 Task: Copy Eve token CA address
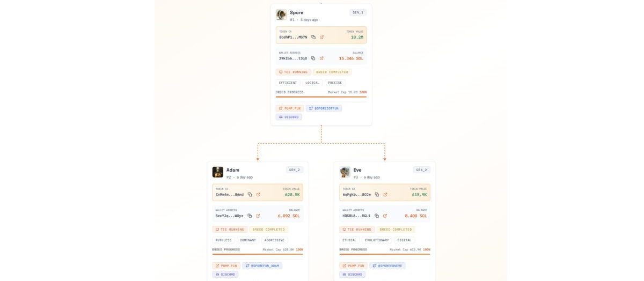coord(377,195)
